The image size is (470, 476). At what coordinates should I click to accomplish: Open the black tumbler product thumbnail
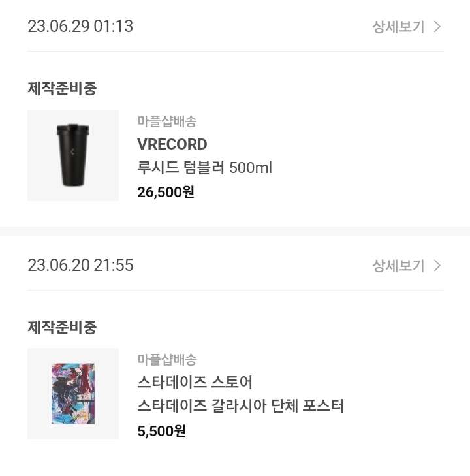[x=73, y=155]
